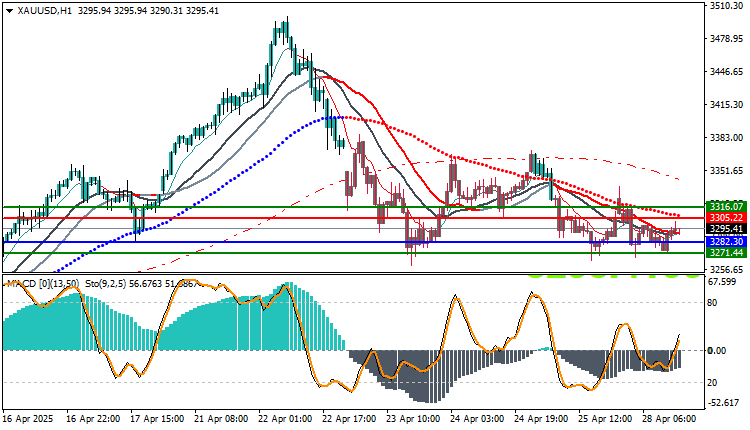Screen dimensions: 750x430
Task: Select the 16 Apr 2025 time label
Action: coord(28,419)
